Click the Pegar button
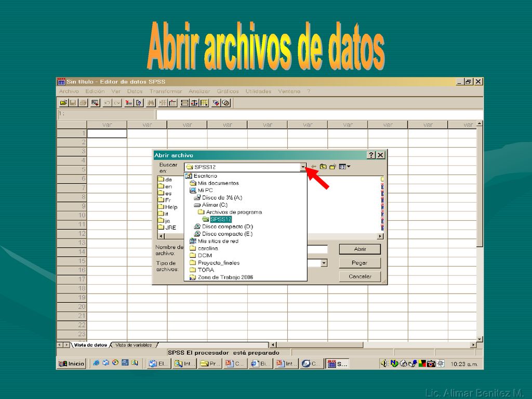Screen dimensions: 532x399 [360, 263]
